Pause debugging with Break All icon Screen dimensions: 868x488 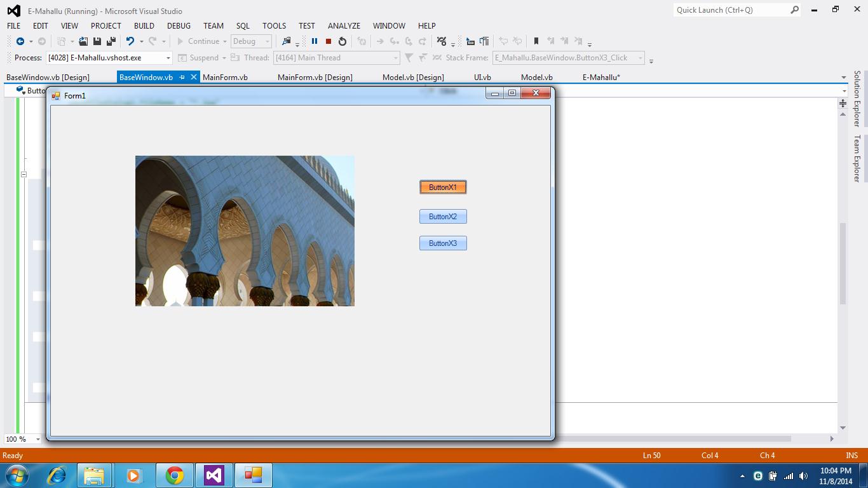[314, 41]
